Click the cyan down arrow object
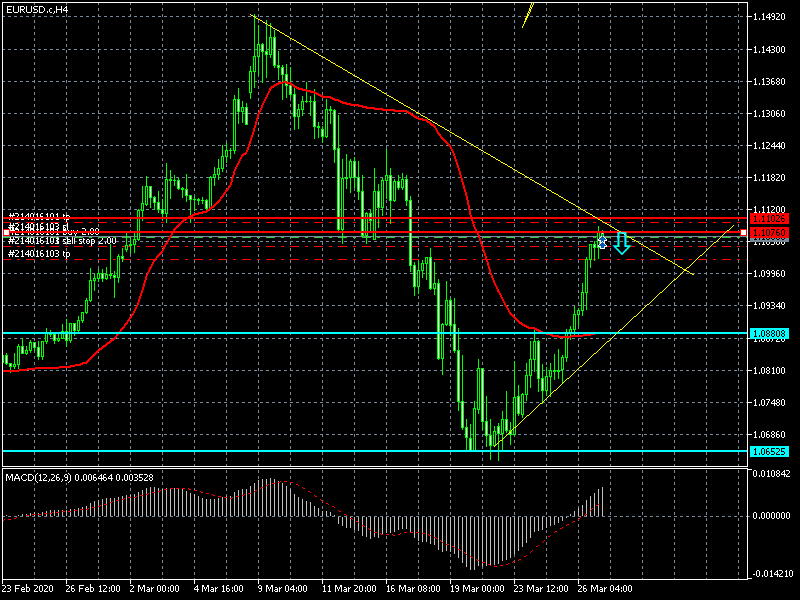The height and width of the screenshot is (600, 800). pyautogui.click(x=621, y=243)
